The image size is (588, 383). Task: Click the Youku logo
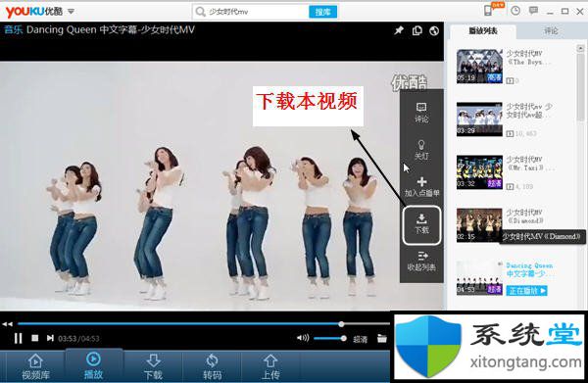(x=33, y=12)
